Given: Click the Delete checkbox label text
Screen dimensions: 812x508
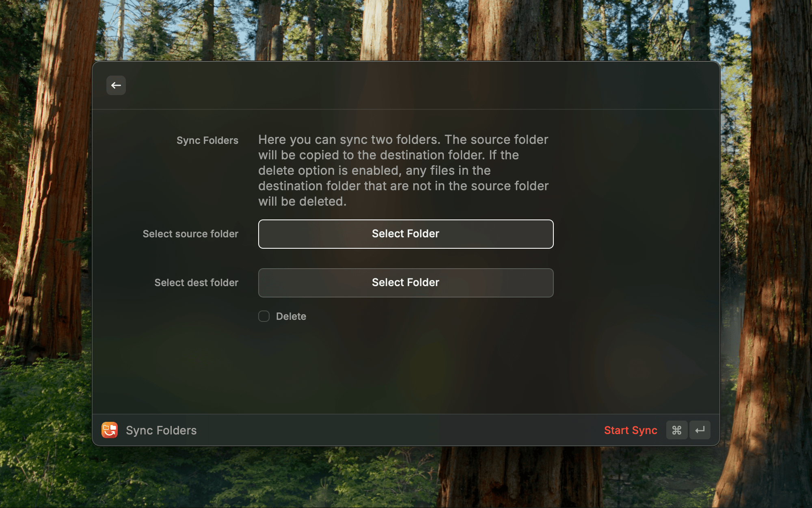Looking at the screenshot, I should tap(291, 316).
